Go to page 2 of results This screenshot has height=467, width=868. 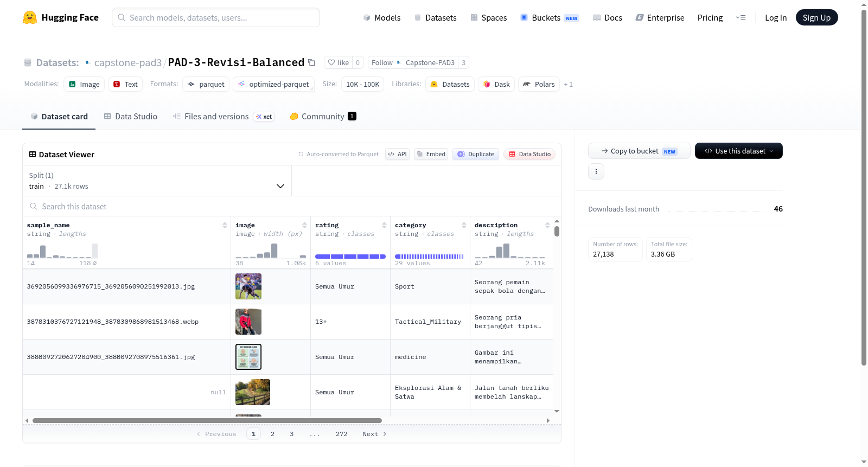(x=272, y=434)
